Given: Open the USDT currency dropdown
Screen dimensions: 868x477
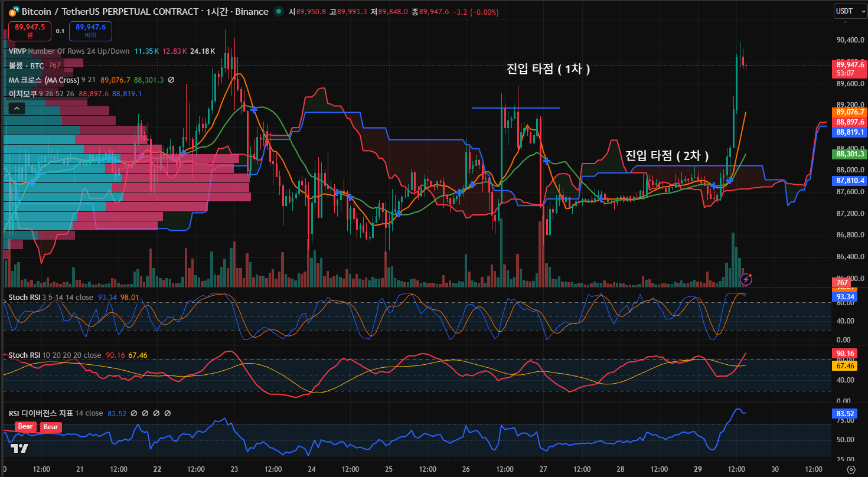Looking at the screenshot, I should [850, 11].
